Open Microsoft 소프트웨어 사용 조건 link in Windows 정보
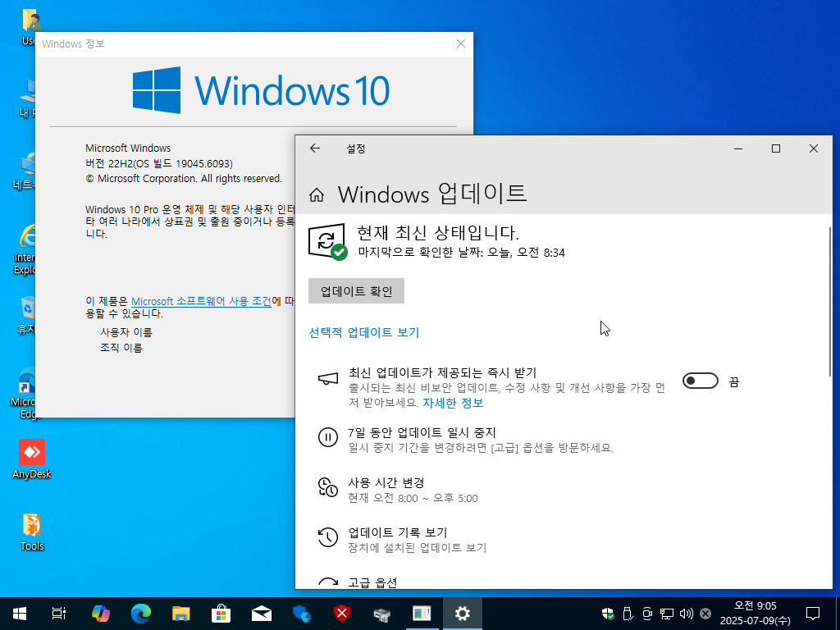 [x=201, y=301]
